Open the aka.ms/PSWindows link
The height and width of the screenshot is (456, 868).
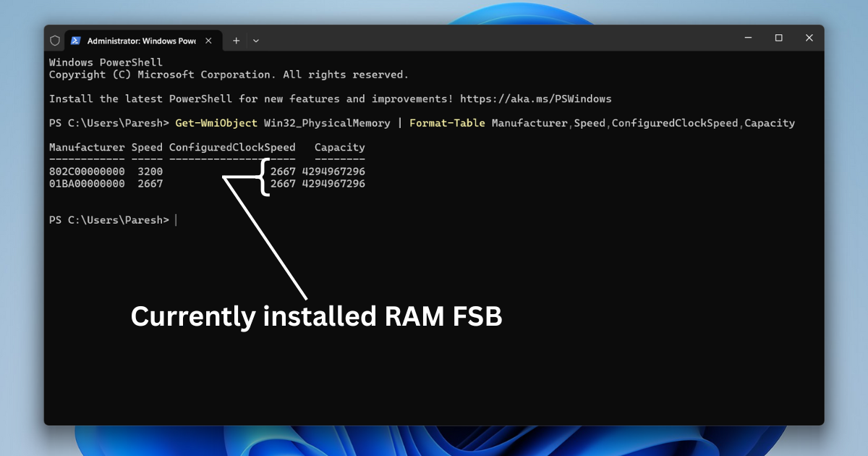(535, 98)
